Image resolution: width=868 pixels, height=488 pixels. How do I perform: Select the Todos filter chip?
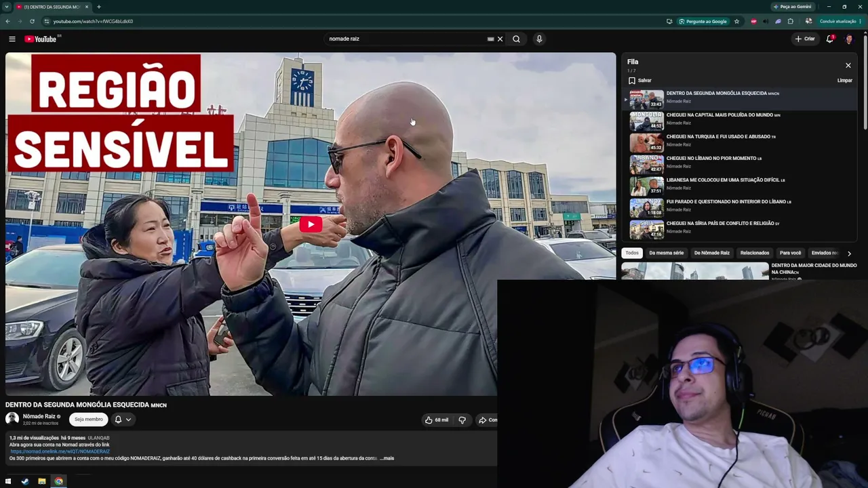(x=632, y=253)
